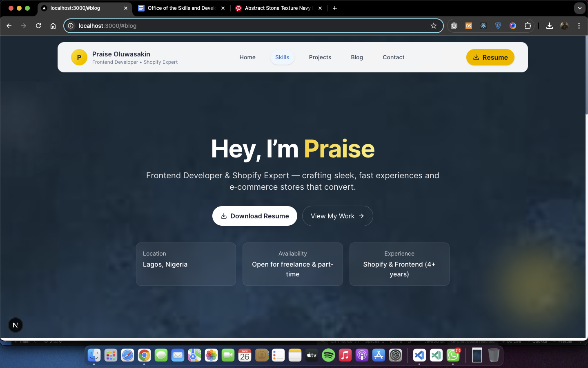The width and height of the screenshot is (588, 368).
Task: Click the bookmark star icon in address bar
Action: pyautogui.click(x=434, y=26)
